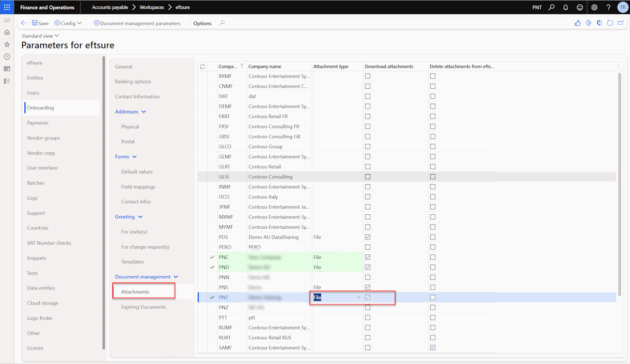630x364 pixels.
Task: Open Document management parameters in the action bar
Action: [137, 23]
